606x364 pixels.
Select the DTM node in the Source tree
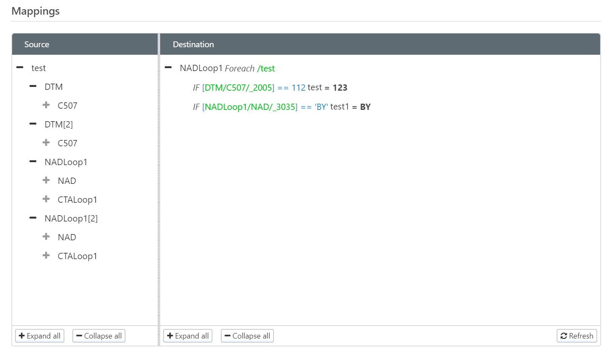pyautogui.click(x=54, y=87)
